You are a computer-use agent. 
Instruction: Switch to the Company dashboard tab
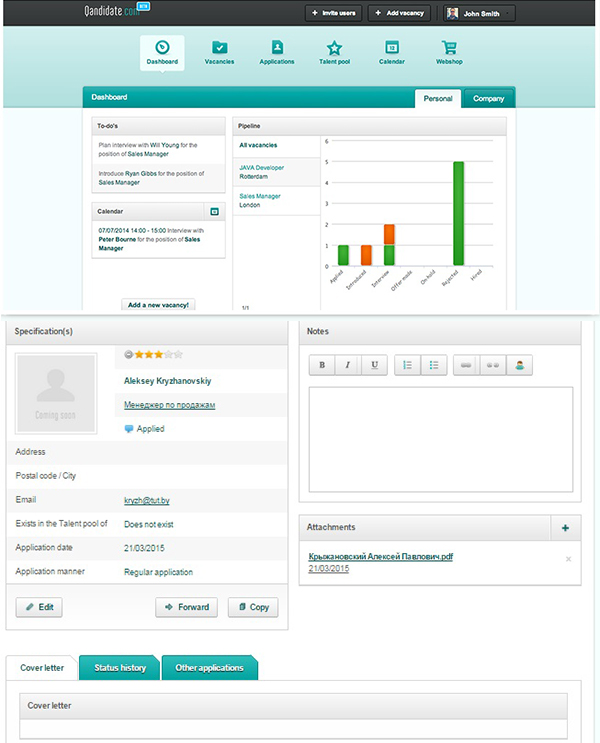pyautogui.click(x=488, y=98)
